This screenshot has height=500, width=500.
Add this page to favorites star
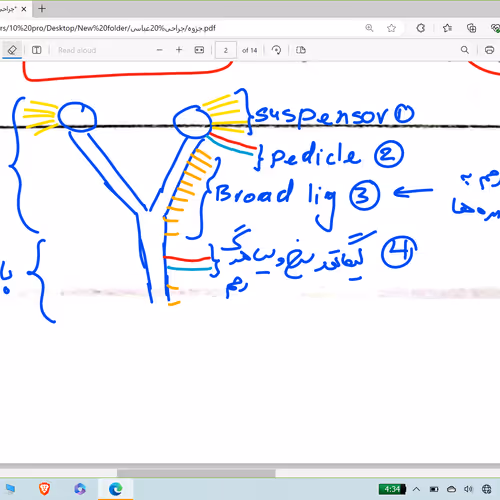pyautogui.click(x=391, y=28)
